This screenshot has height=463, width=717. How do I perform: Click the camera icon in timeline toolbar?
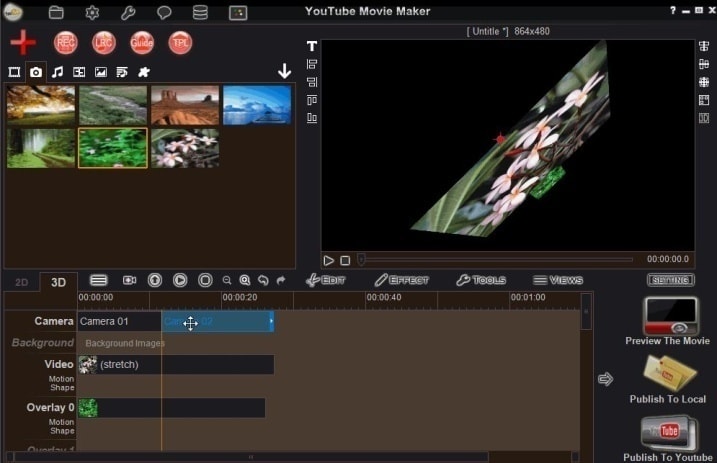coord(129,280)
